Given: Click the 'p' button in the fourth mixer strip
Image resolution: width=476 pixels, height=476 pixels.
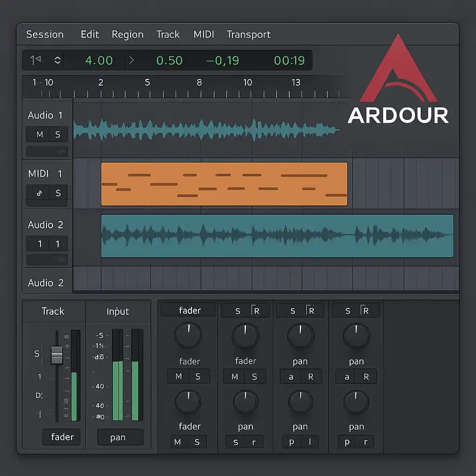Looking at the screenshot, I should (347, 442).
